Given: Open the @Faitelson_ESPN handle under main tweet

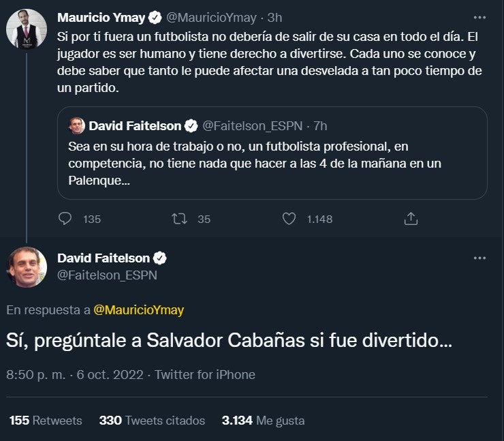Looking at the screenshot, I should tap(107, 275).
